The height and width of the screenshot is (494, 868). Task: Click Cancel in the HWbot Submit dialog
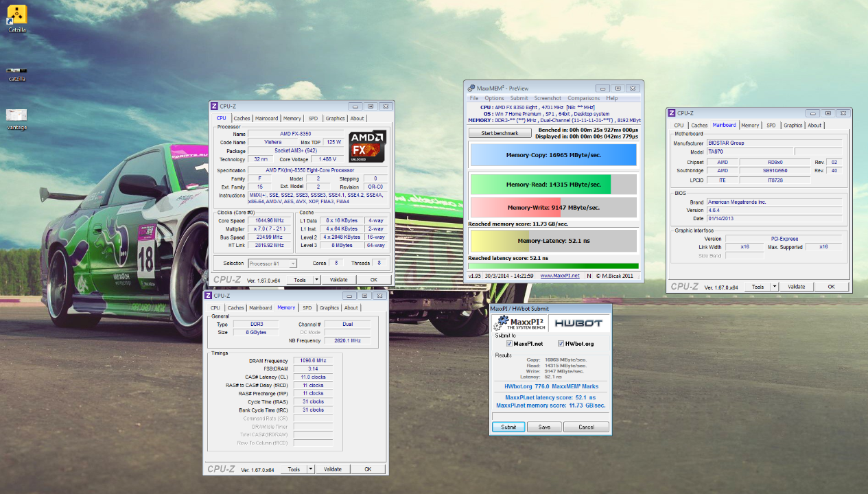pyautogui.click(x=587, y=427)
